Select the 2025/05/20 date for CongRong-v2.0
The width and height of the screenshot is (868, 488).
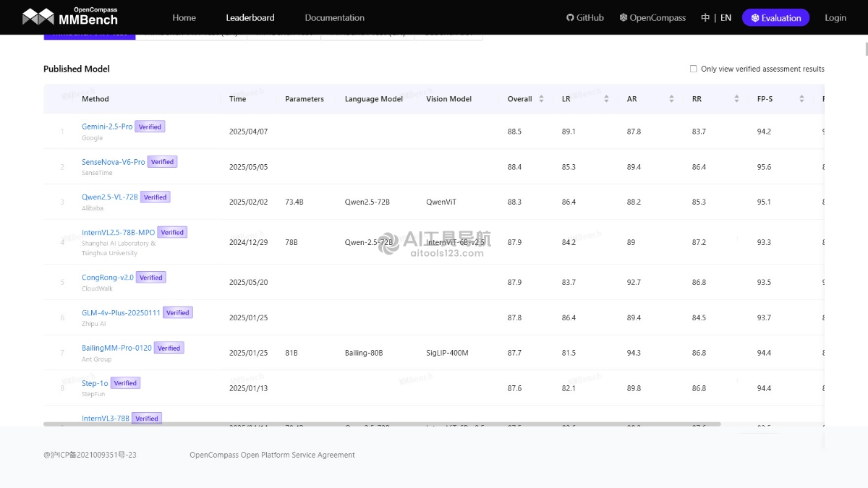click(x=248, y=282)
